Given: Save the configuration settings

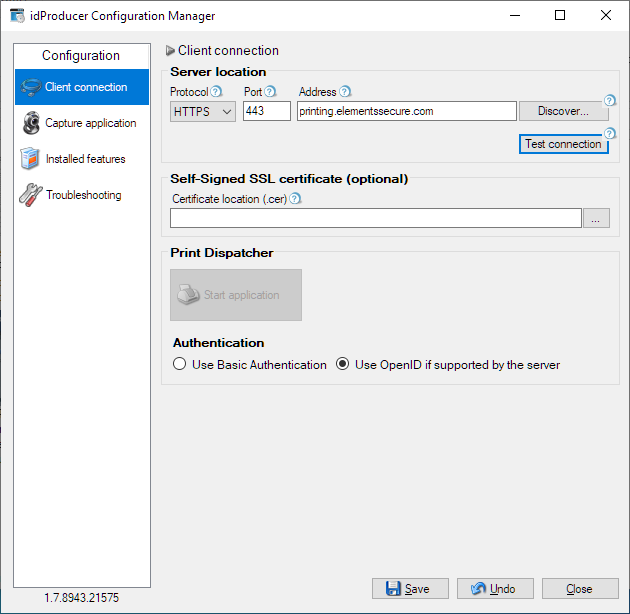Looking at the screenshot, I should (x=410, y=589).
